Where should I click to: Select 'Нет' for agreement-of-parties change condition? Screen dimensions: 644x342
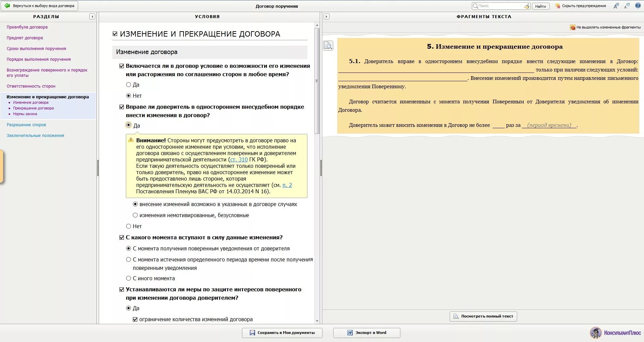click(x=129, y=96)
